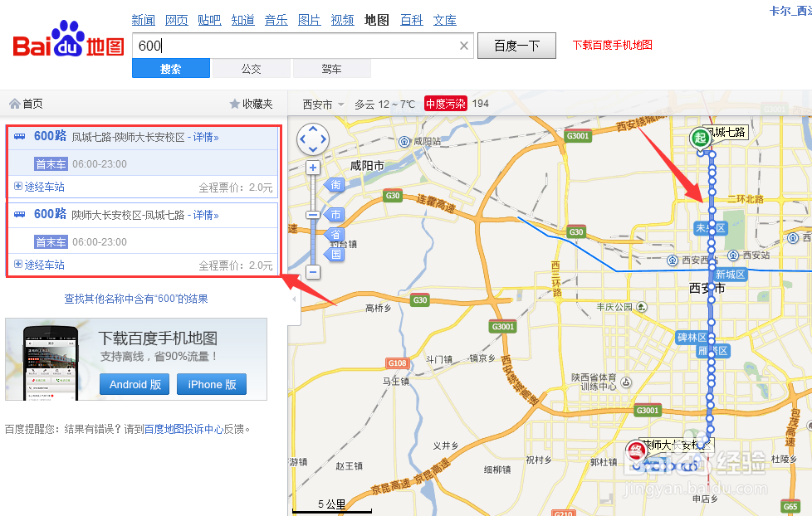Open the 百度地图投诉中心 link

(x=183, y=429)
